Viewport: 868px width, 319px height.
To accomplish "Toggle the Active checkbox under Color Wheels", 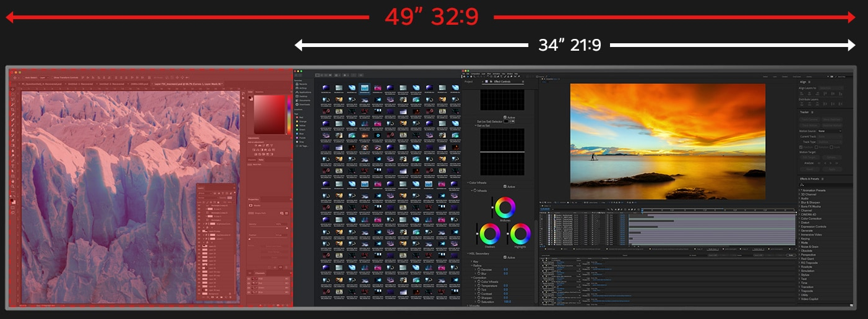I will [505, 186].
